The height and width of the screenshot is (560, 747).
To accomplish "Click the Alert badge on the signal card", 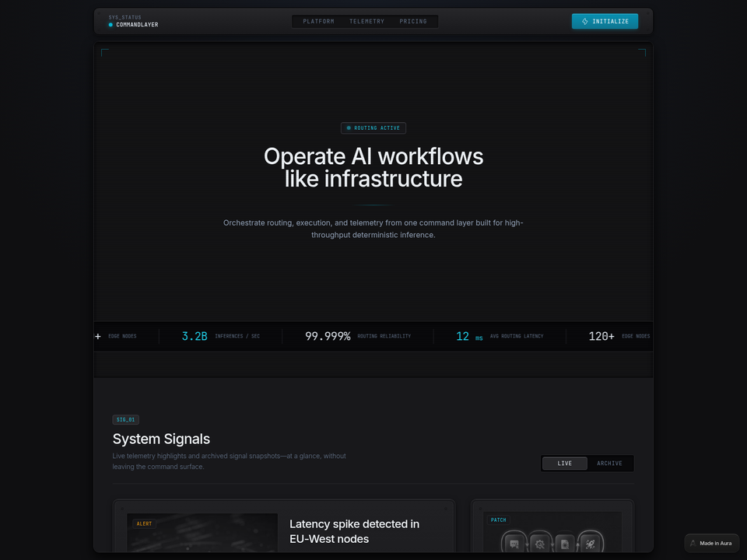I will point(144,523).
